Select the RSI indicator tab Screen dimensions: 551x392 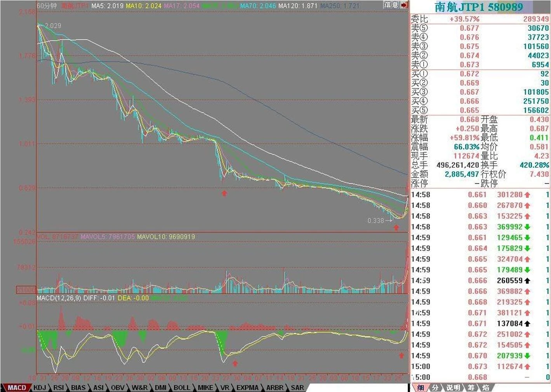59,387
